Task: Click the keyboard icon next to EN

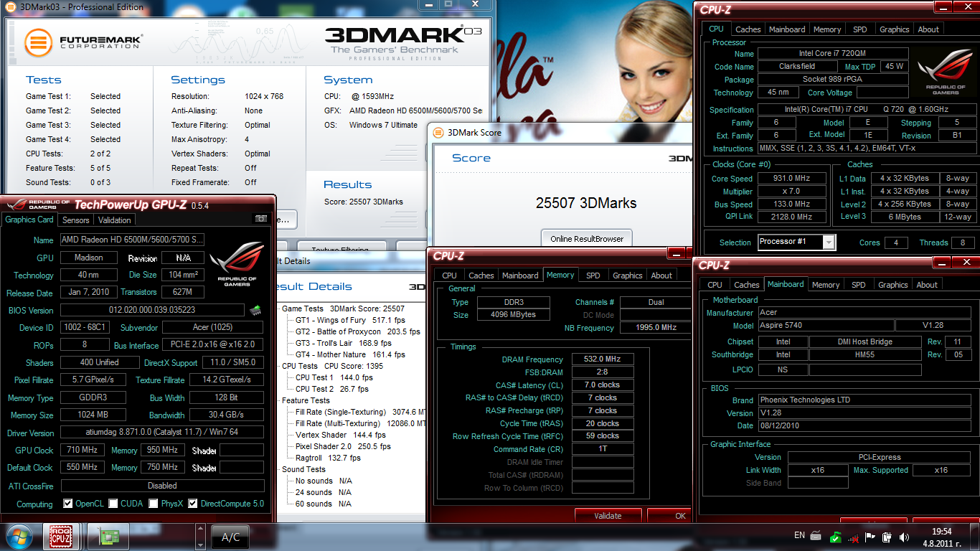Action: (x=816, y=536)
